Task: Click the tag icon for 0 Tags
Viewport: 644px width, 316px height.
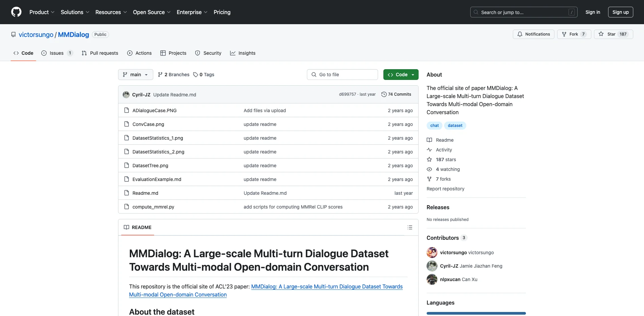Action: 196,75
